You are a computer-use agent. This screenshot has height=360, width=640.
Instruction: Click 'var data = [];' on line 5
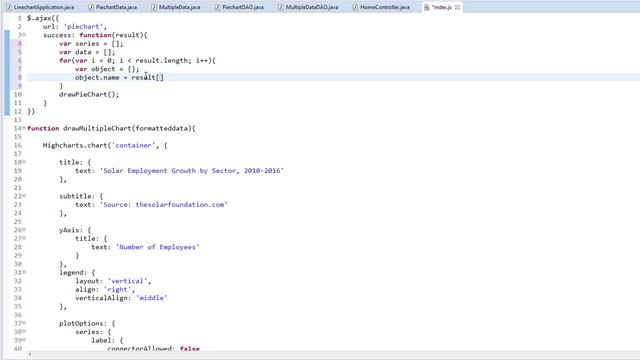[x=87, y=52]
